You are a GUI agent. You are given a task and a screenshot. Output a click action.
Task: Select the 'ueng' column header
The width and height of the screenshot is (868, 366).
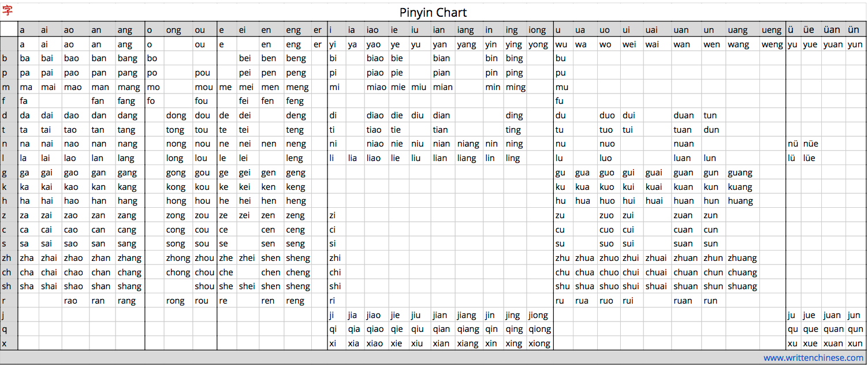pyautogui.click(x=772, y=30)
